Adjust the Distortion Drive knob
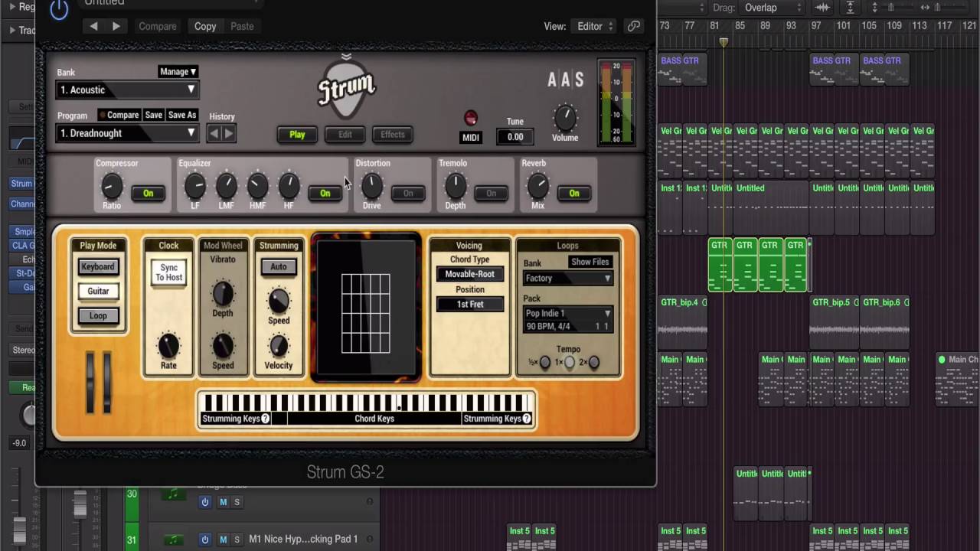This screenshot has width=980, height=551. click(x=371, y=185)
